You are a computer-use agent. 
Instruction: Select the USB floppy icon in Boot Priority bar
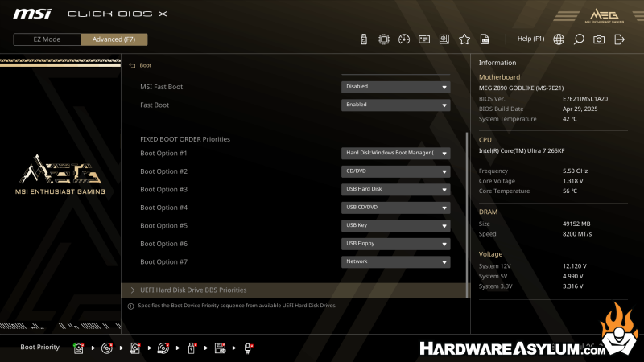(x=220, y=348)
